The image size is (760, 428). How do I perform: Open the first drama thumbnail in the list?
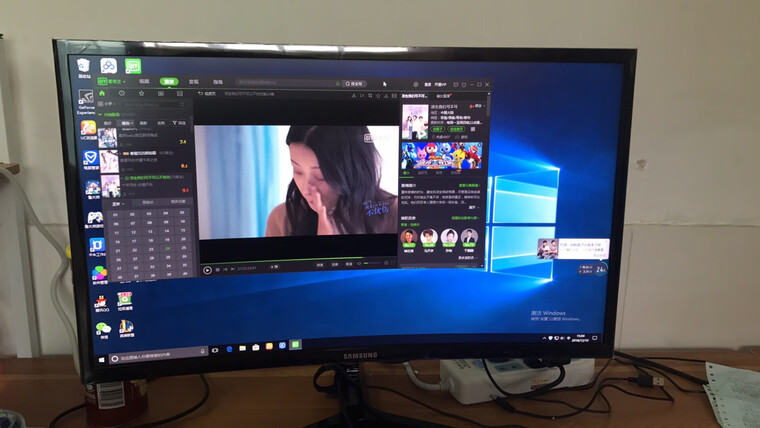pos(107,138)
